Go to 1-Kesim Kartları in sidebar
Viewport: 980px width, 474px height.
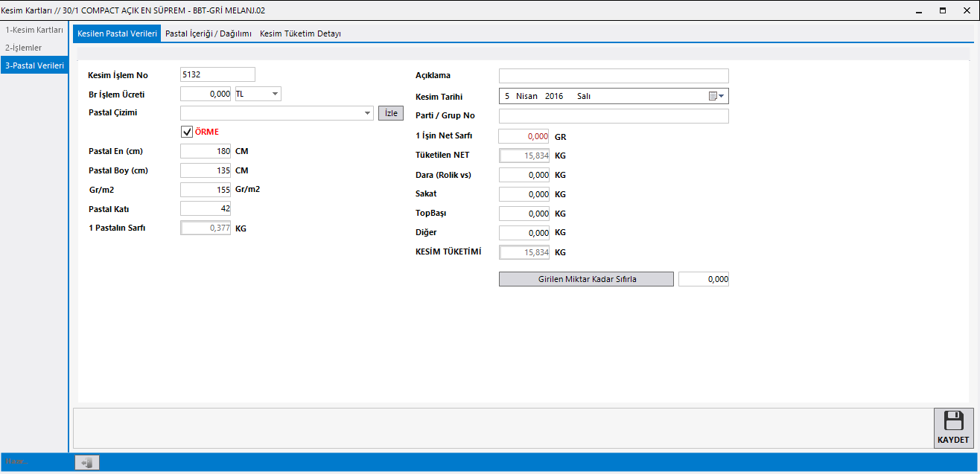click(34, 30)
